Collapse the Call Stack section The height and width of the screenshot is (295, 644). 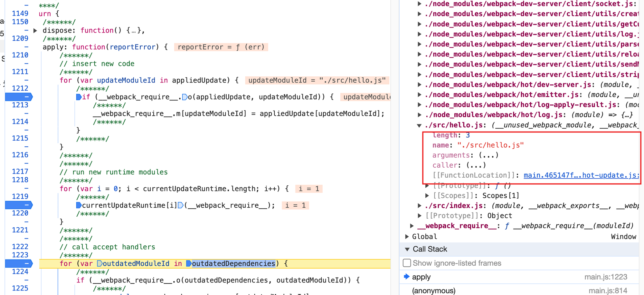407,249
